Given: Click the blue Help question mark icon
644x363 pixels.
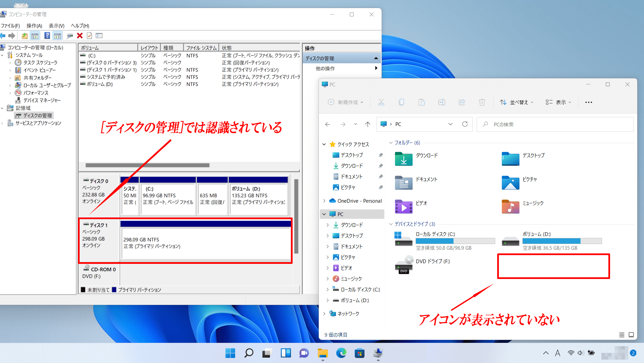Looking at the screenshot, I should pyautogui.click(x=47, y=36).
